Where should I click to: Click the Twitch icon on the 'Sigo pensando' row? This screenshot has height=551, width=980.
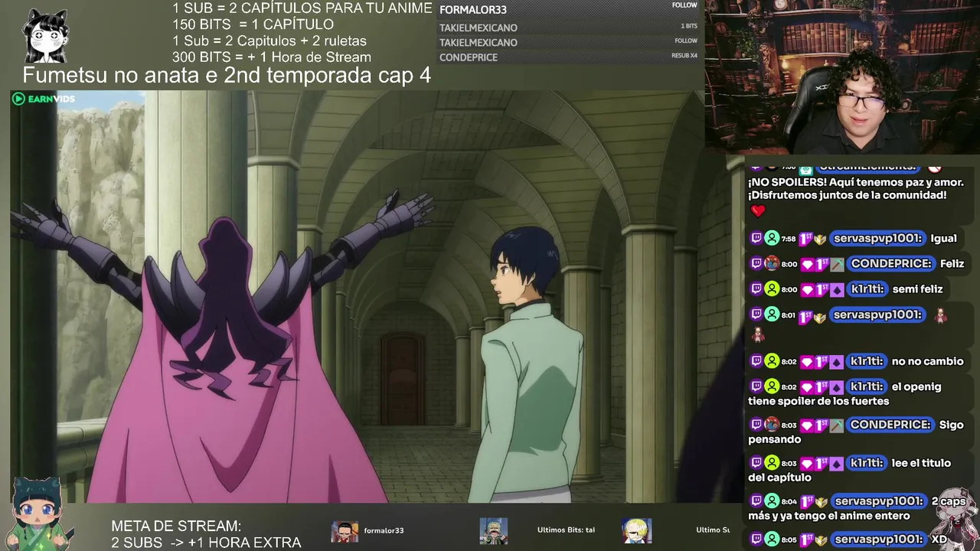[756, 425]
